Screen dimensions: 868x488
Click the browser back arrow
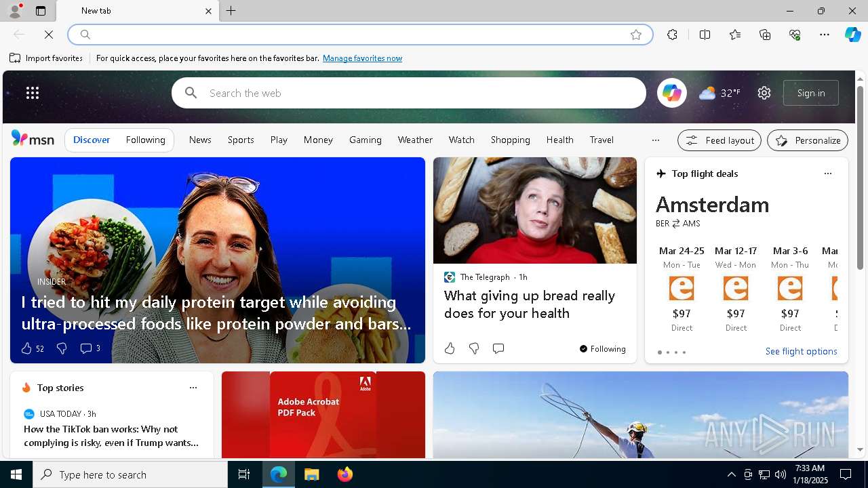coord(19,35)
